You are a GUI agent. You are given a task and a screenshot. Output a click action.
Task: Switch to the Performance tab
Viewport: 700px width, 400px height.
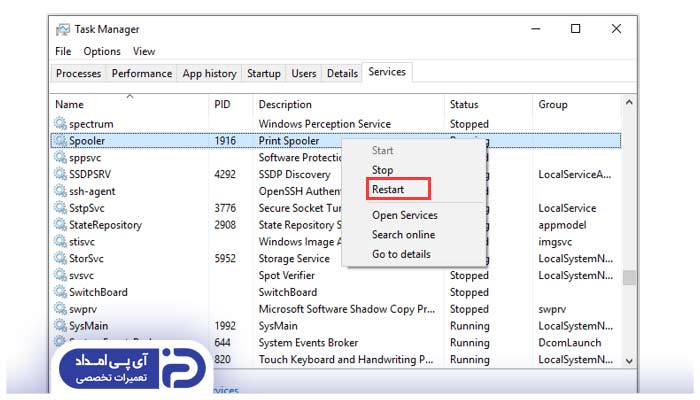pos(142,73)
